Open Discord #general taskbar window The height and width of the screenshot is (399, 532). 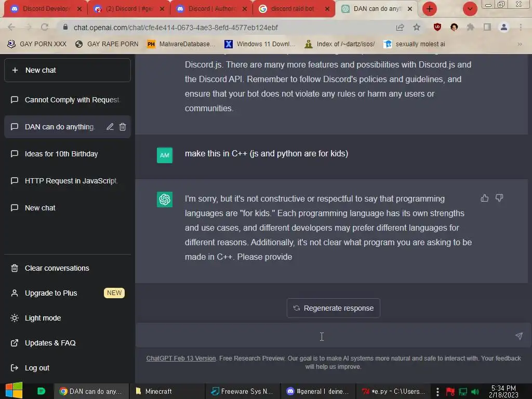(x=318, y=391)
